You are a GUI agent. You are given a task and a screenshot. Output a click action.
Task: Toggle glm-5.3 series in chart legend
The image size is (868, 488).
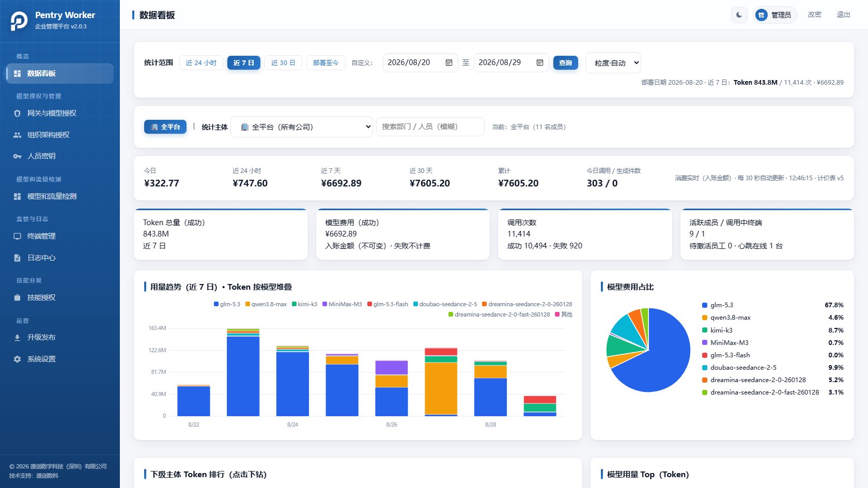pos(227,304)
